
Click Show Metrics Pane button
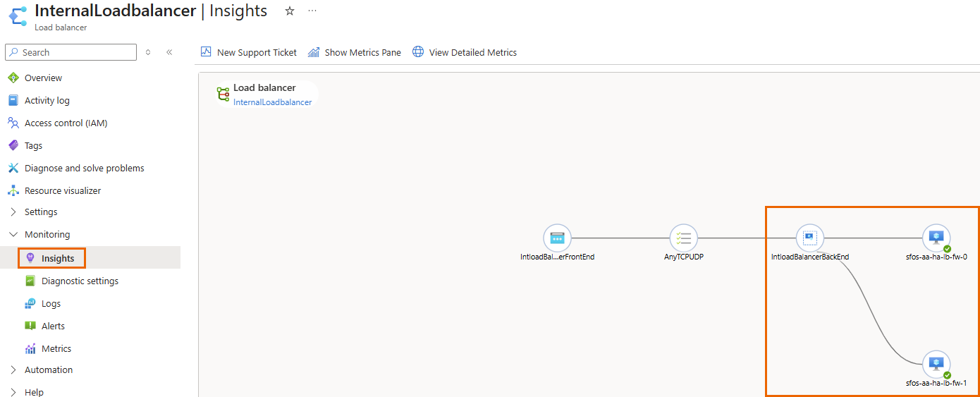tap(355, 52)
